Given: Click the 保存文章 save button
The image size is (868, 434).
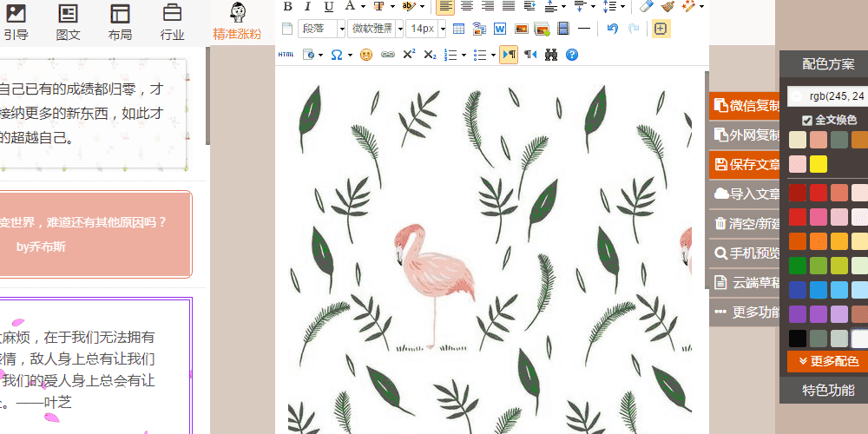Looking at the screenshot, I should 745,164.
